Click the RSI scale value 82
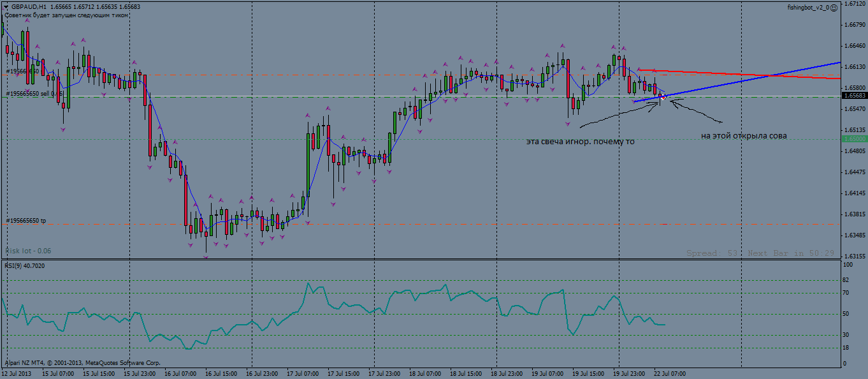The image size is (868, 379). tap(847, 280)
